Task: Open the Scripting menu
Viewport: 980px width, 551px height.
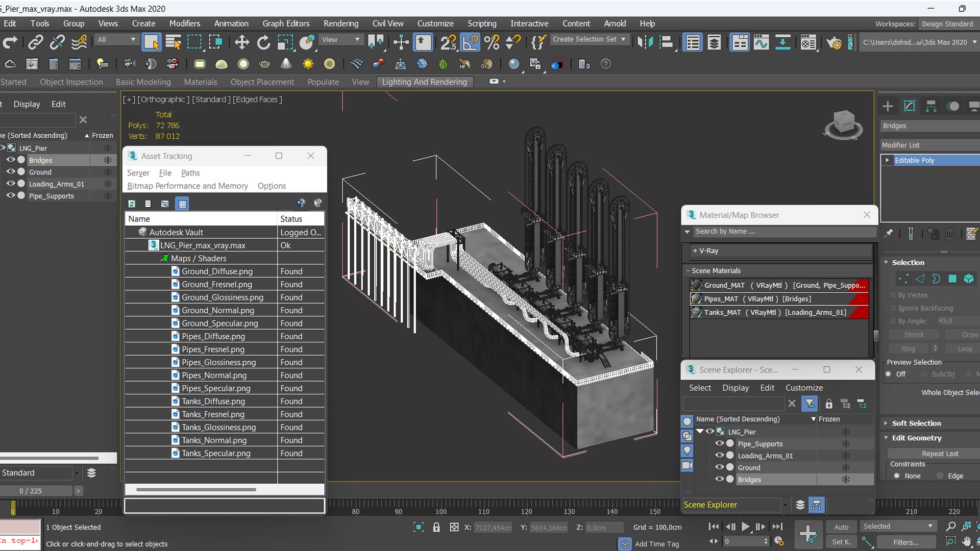Action: point(481,23)
